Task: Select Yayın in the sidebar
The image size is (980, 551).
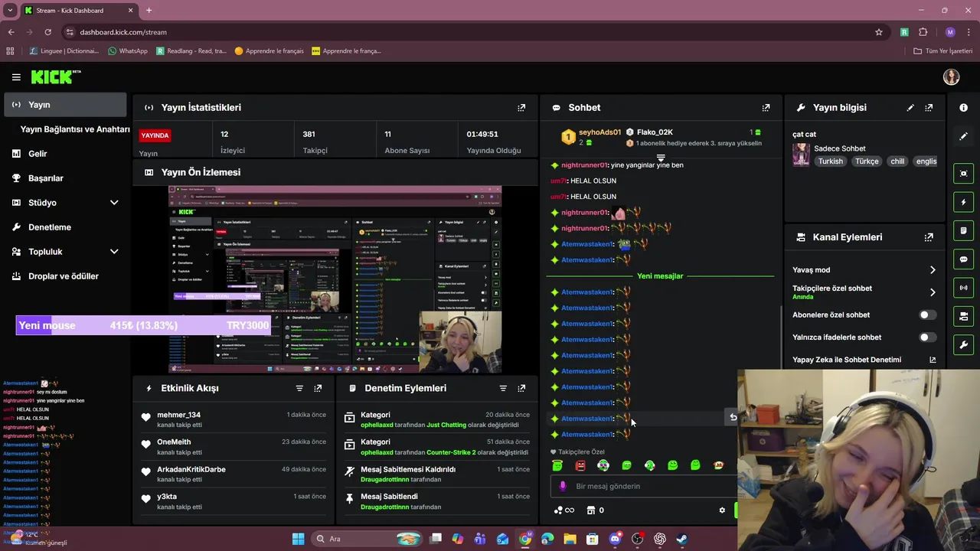Action: pyautogui.click(x=65, y=105)
